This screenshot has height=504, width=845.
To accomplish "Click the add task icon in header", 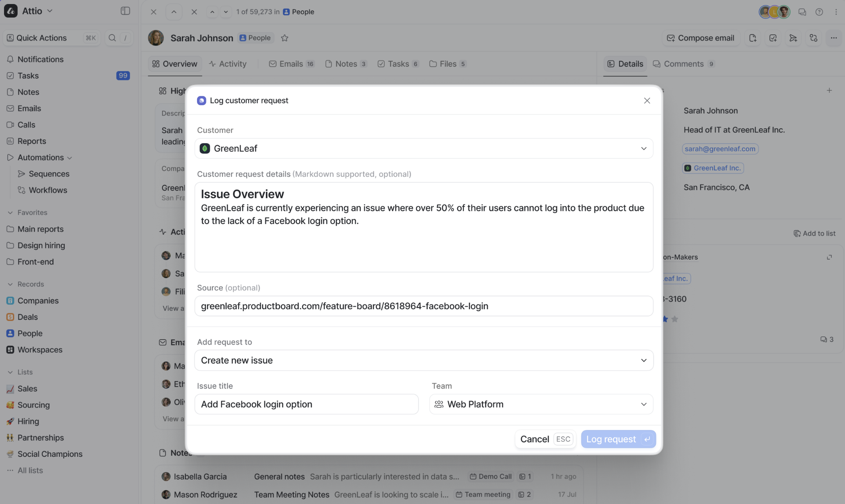I will pos(773,38).
